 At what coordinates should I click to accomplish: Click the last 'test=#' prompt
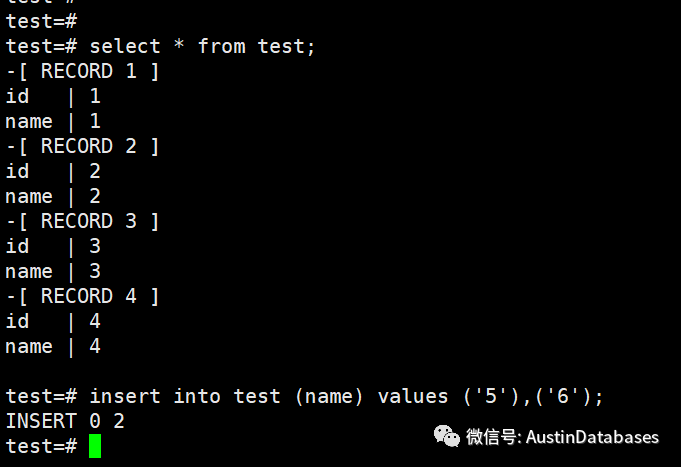coord(41,446)
